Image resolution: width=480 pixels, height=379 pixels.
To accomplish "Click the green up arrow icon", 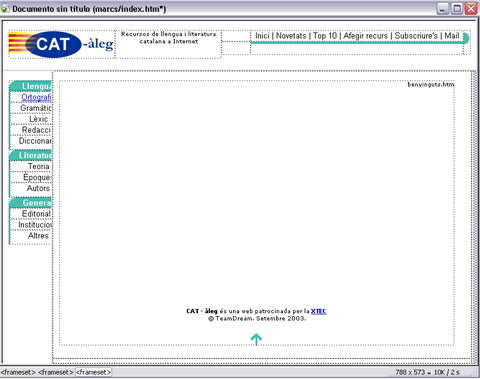I will coord(256,339).
